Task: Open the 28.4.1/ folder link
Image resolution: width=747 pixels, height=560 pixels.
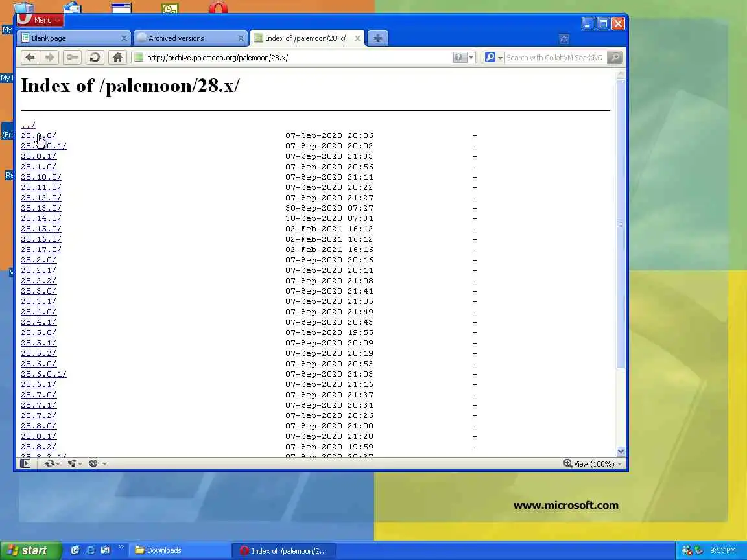Action: 39,322
